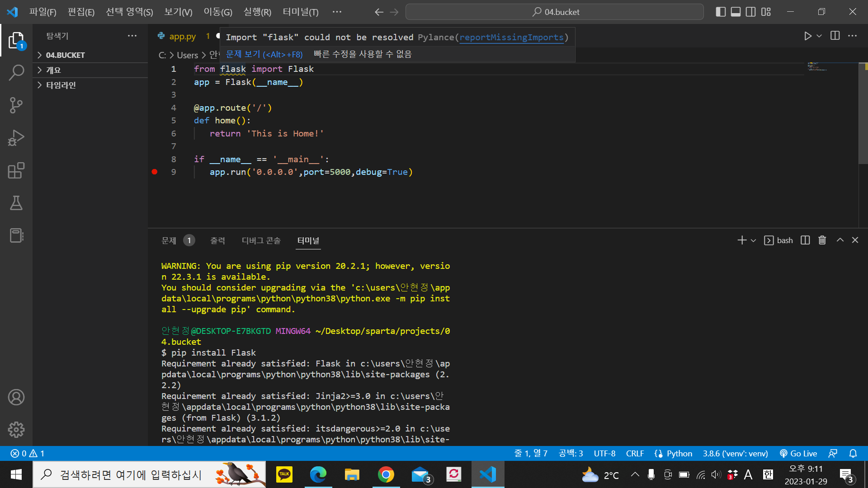The height and width of the screenshot is (488, 868).
Task: Run the Python file with play icon
Action: pos(808,36)
